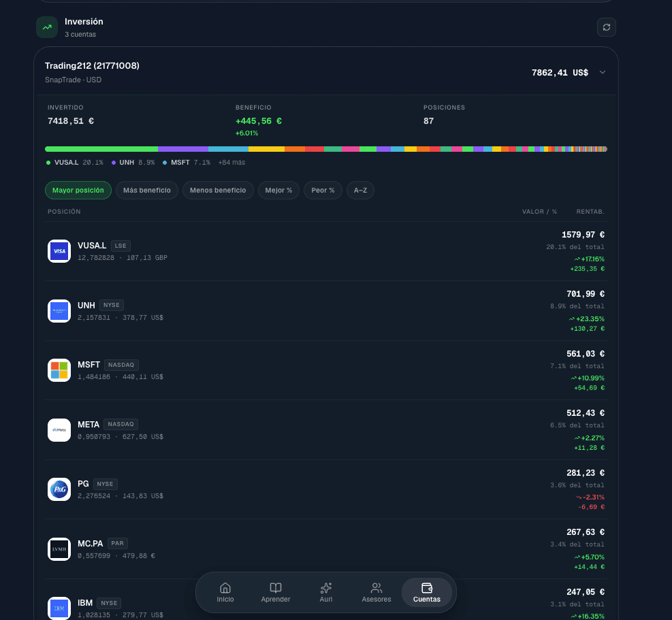Click the RENTAB. column header

coord(590,212)
